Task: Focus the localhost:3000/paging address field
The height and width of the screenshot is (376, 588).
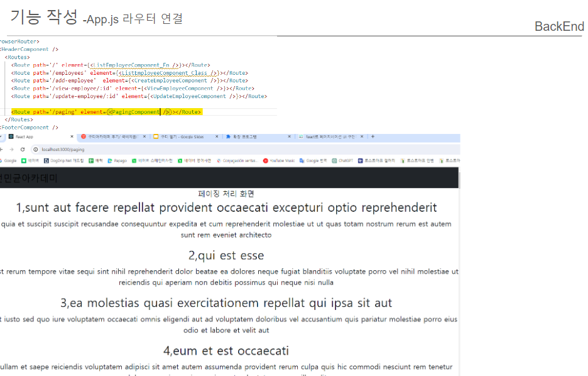Action: 244,150
